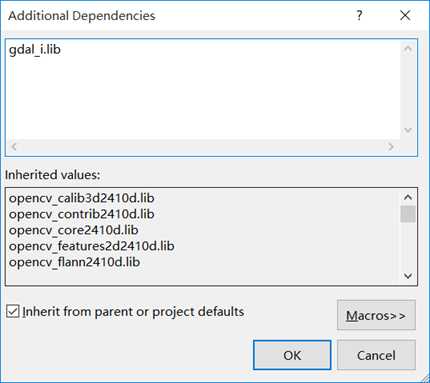The height and width of the screenshot is (383, 430).
Task: Click up arrow in dependencies edit box scrollbar
Action: click(408, 49)
